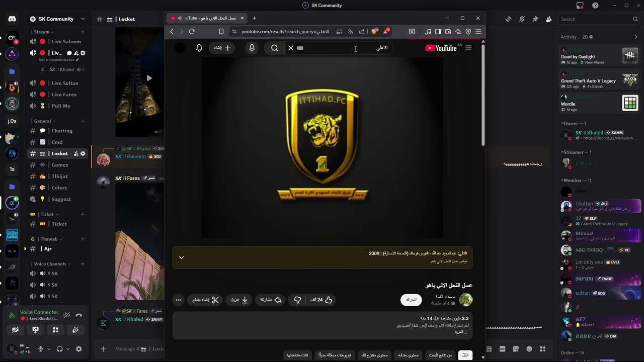Click Discord message attachment plus button
This screenshot has width=644, height=362.
pyautogui.click(x=103, y=349)
